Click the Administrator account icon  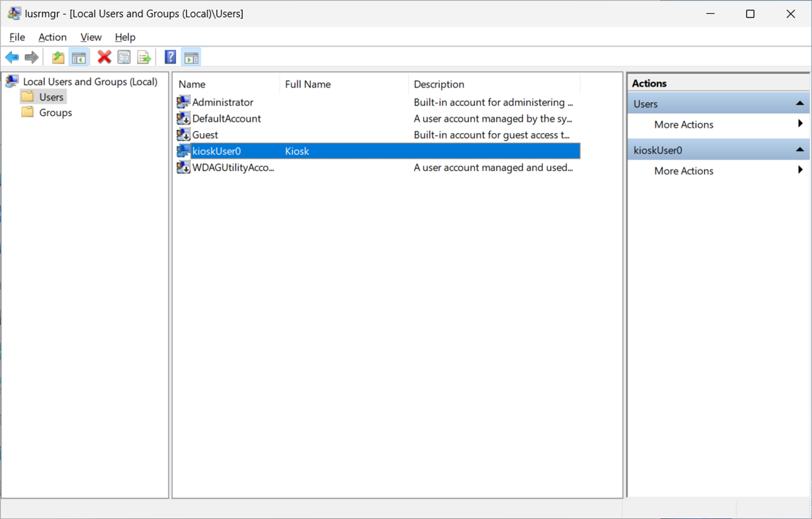[184, 102]
